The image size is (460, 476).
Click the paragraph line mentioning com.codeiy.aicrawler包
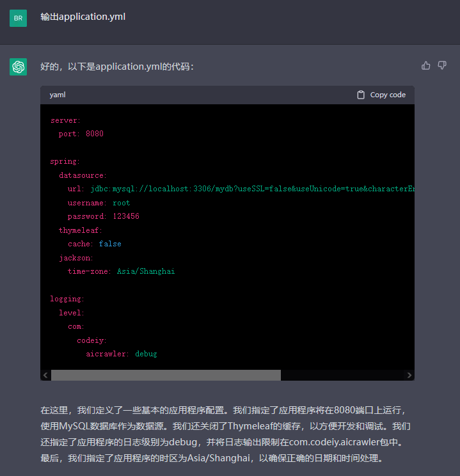[x=223, y=442]
